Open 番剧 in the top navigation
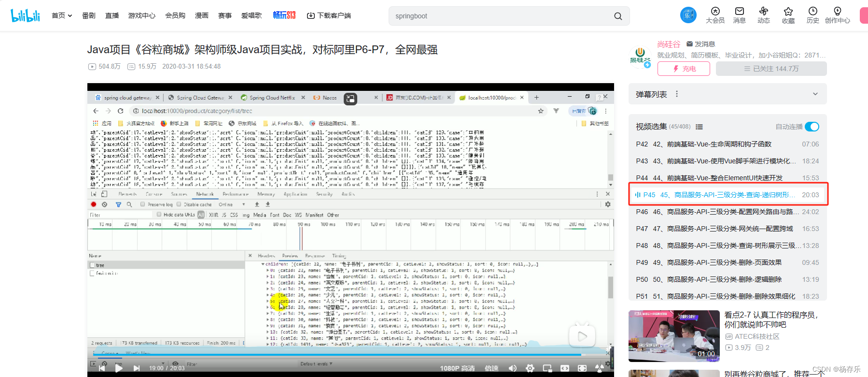Image resolution: width=868 pixels, height=377 pixels. [x=89, y=15]
